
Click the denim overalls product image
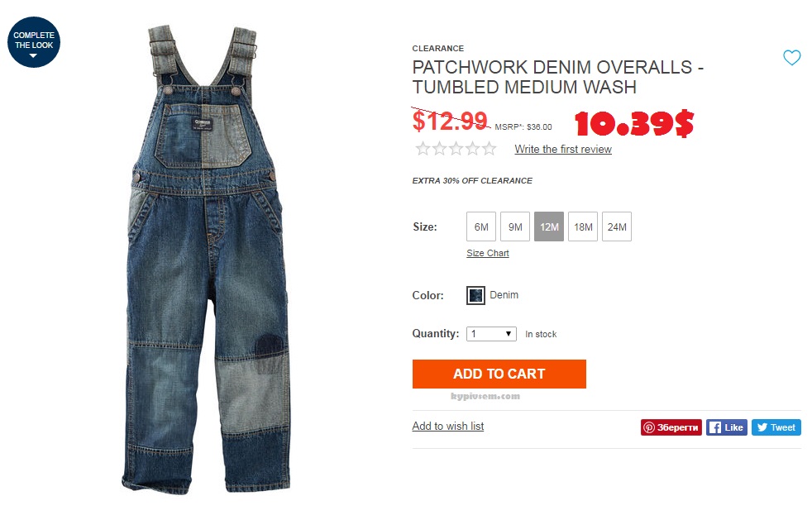click(x=206, y=259)
